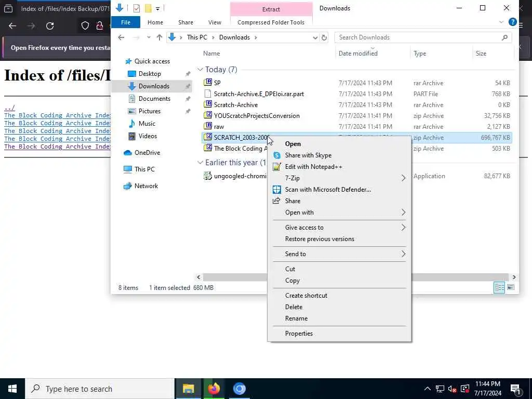Click the Scratch-Archive rar file icon
This screenshot has height=399, width=532.
click(x=208, y=104)
